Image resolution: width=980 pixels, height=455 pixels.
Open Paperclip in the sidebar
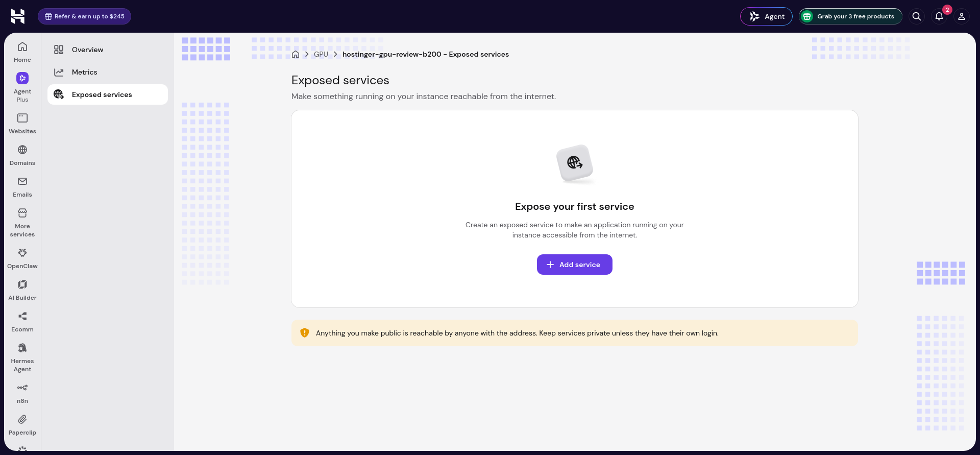[22, 425]
